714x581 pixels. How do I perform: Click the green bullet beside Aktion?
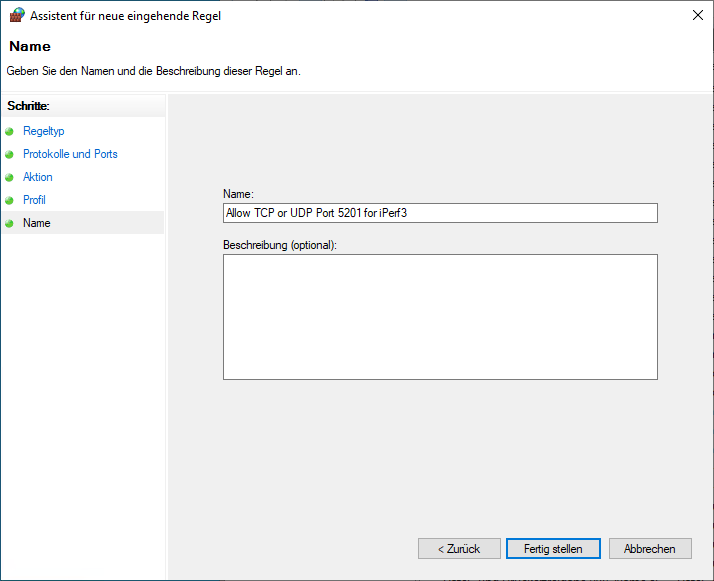point(10,178)
